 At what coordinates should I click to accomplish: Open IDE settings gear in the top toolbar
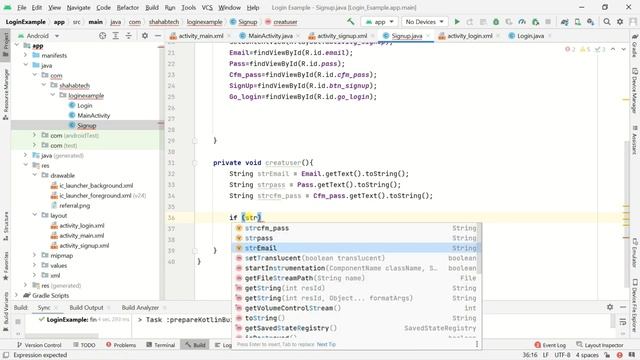tap(620, 22)
